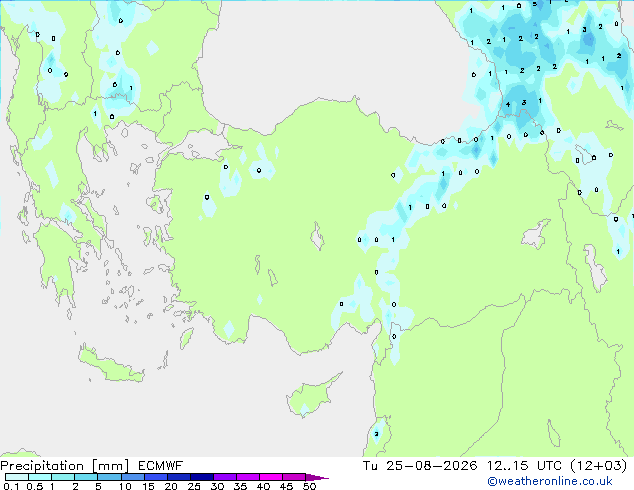Click the 12..15 UTC (12+03) forecast time
634x490 pixels.
(x=557, y=466)
